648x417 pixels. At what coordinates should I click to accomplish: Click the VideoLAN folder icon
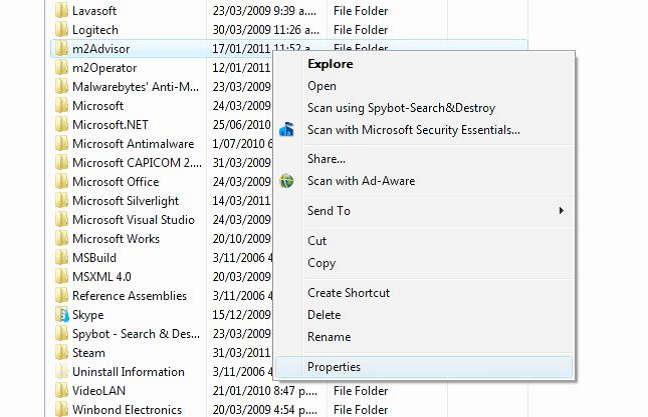point(62,391)
